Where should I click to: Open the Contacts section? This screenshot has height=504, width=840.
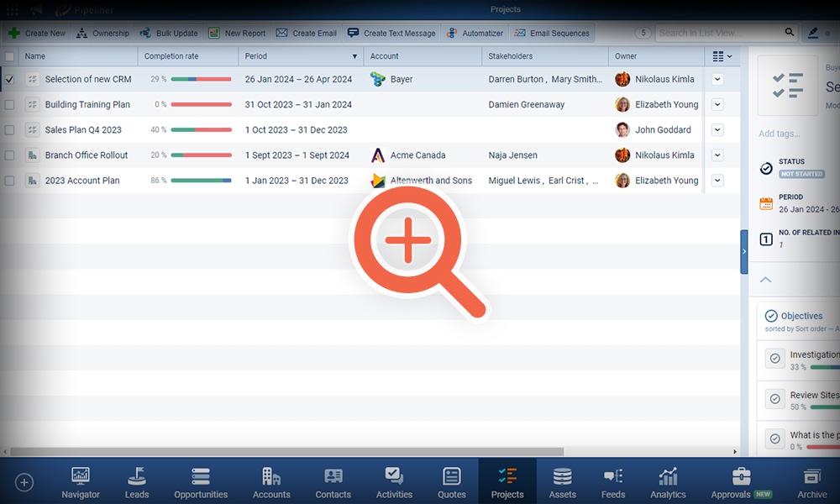333,480
